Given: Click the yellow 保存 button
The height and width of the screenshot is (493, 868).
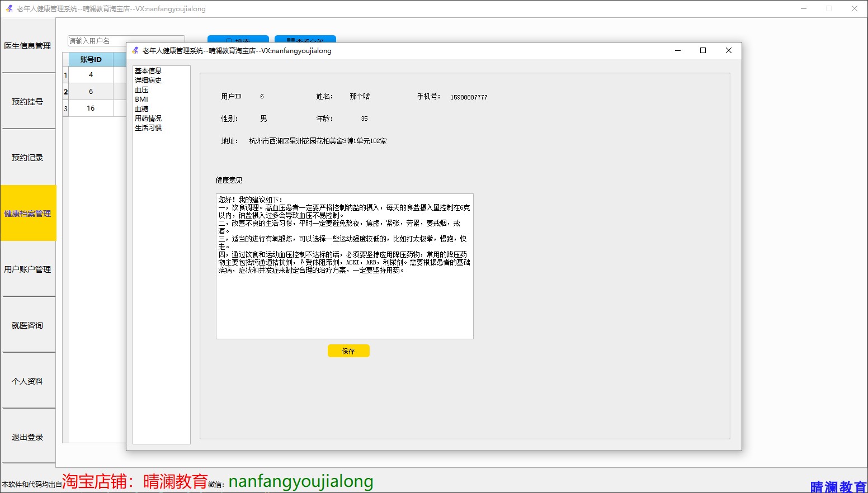Looking at the screenshot, I should (348, 351).
